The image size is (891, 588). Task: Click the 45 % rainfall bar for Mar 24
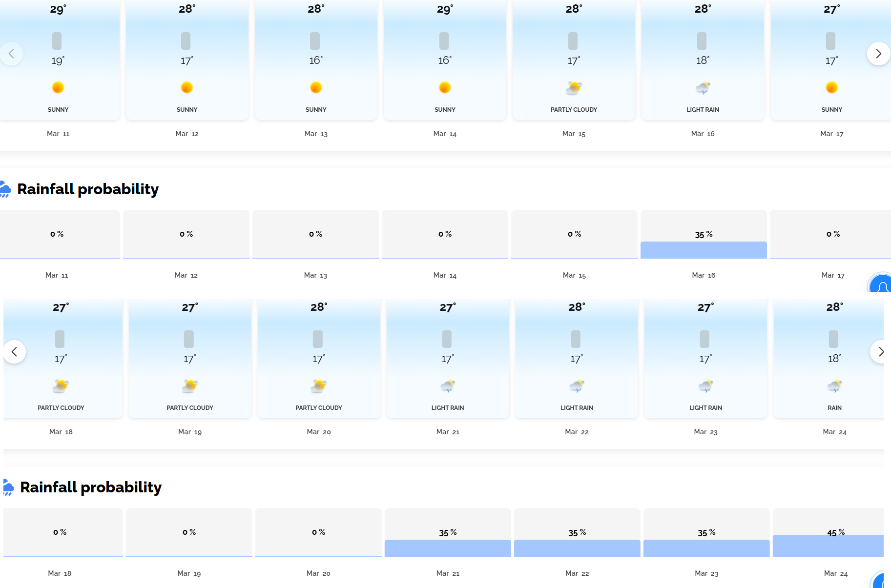828,546
